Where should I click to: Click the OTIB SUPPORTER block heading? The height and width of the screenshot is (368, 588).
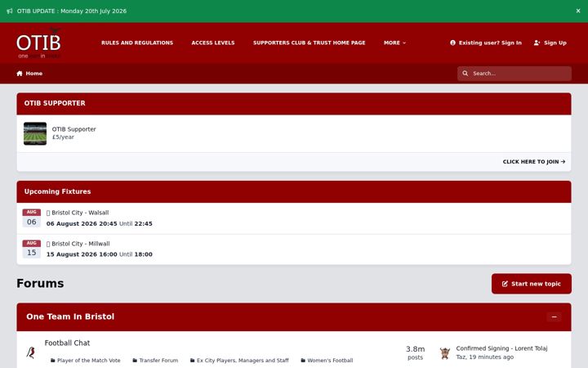coord(55,103)
